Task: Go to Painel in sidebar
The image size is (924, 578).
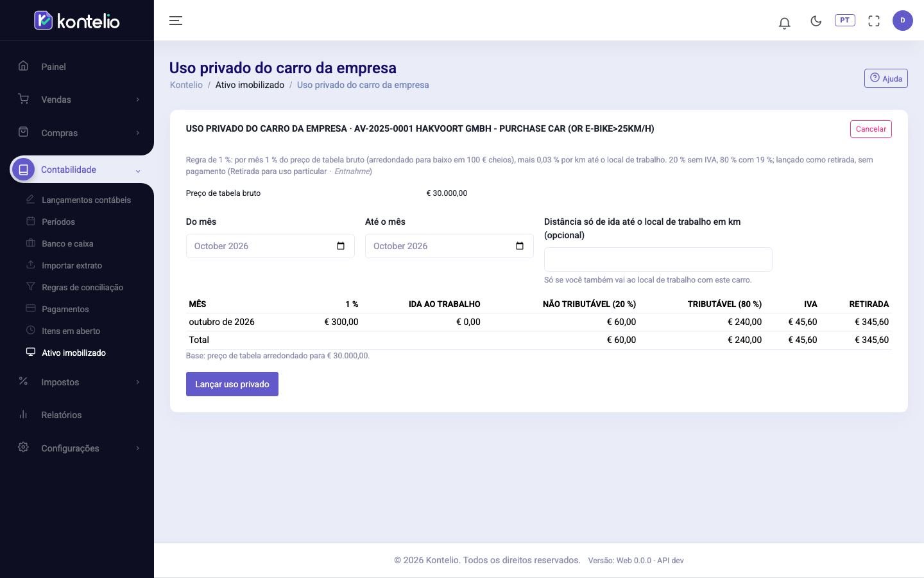Action: coord(53,67)
